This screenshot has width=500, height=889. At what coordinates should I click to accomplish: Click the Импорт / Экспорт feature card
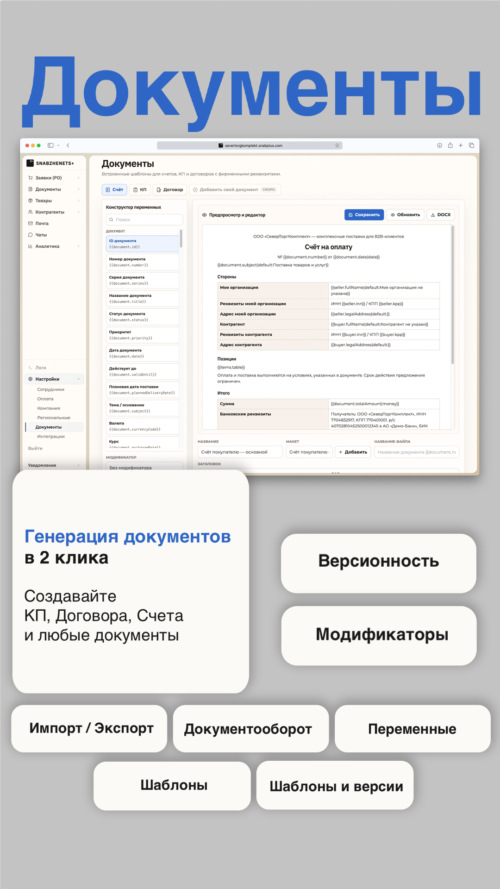click(90, 729)
